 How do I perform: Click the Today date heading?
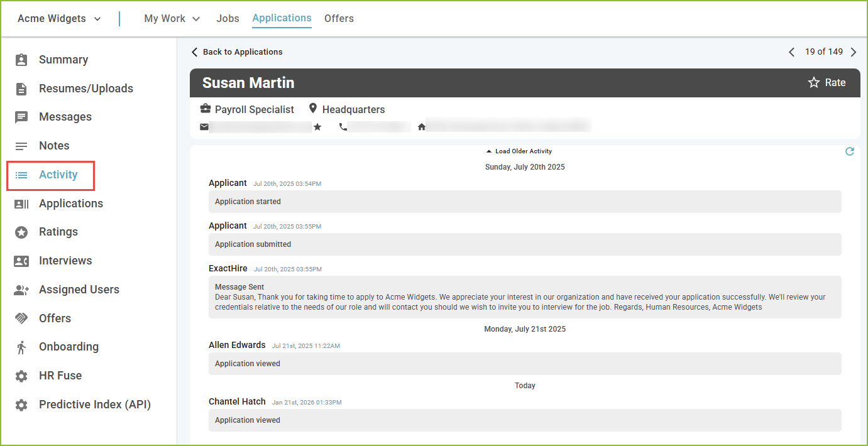pos(525,385)
